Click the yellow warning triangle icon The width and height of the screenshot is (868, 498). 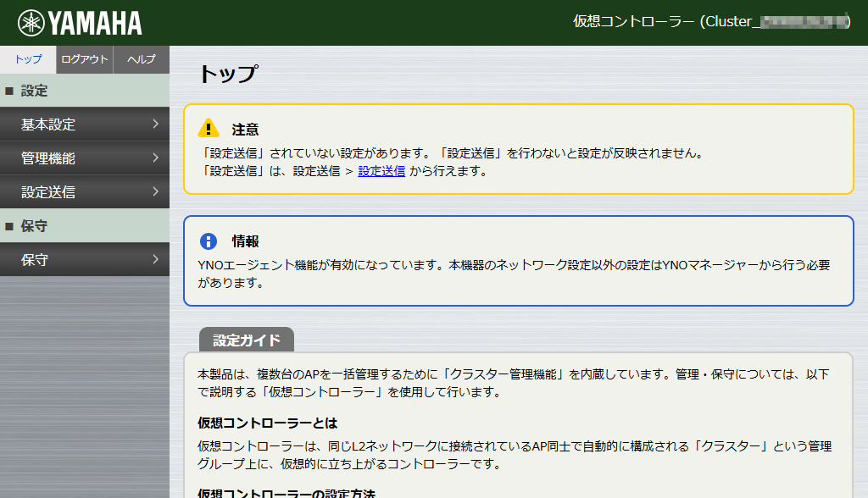pos(209,129)
